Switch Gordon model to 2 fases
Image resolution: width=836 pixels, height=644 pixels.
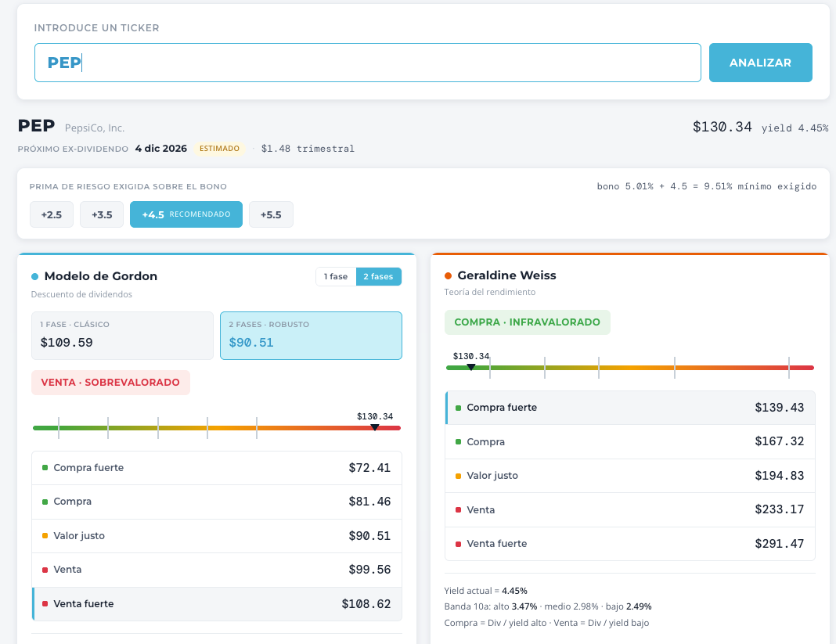[x=379, y=276]
